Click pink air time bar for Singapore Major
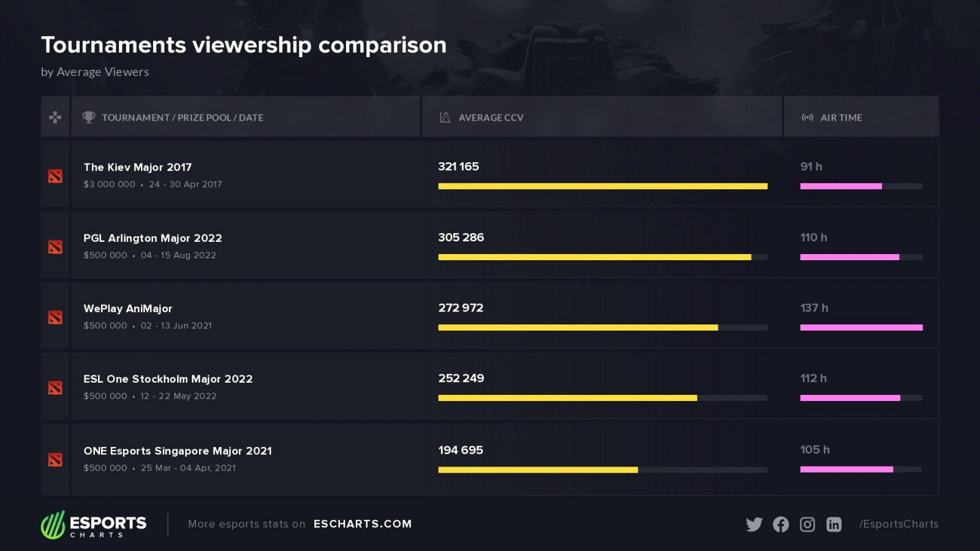Screen dimensions: 980x551 pyautogui.click(x=846, y=470)
